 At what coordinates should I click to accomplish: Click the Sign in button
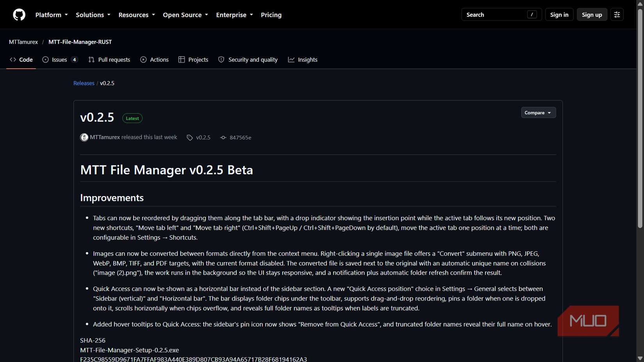559,15
